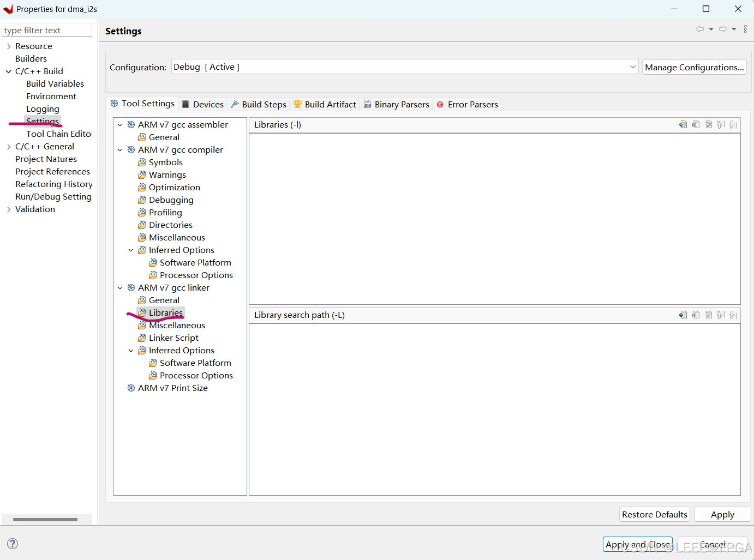Screen dimensions: 754x560
Task: Go back using the left arrow icon
Action: pyautogui.click(x=700, y=29)
